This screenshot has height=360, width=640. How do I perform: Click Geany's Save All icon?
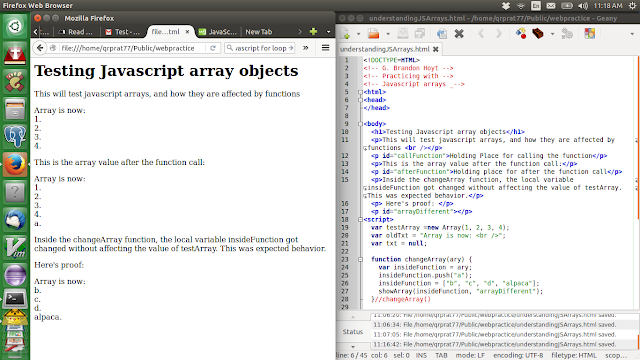[x=420, y=33]
